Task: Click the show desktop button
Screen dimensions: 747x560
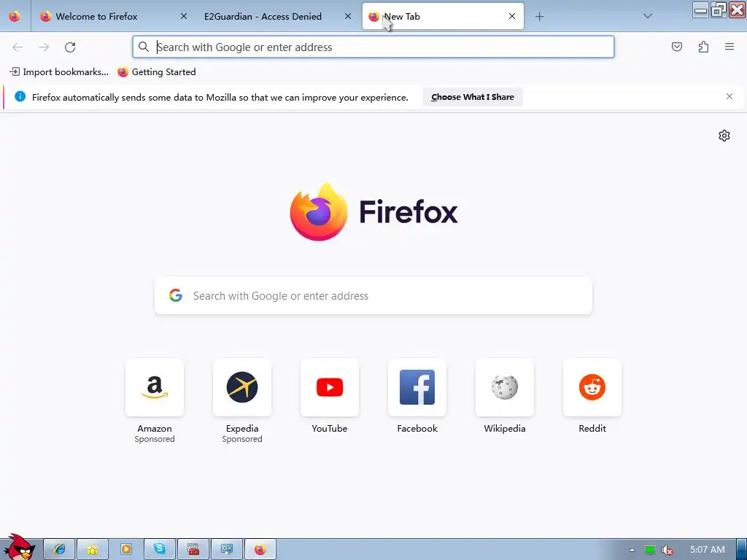Action: [741, 550]
